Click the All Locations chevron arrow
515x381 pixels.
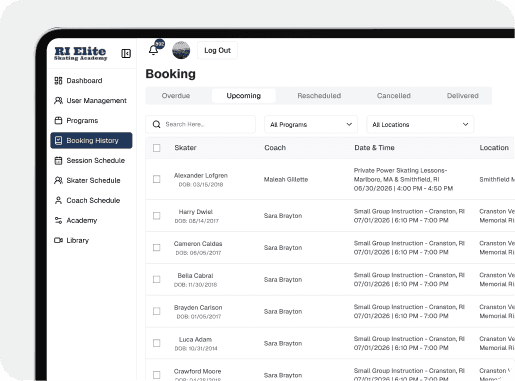465,124
